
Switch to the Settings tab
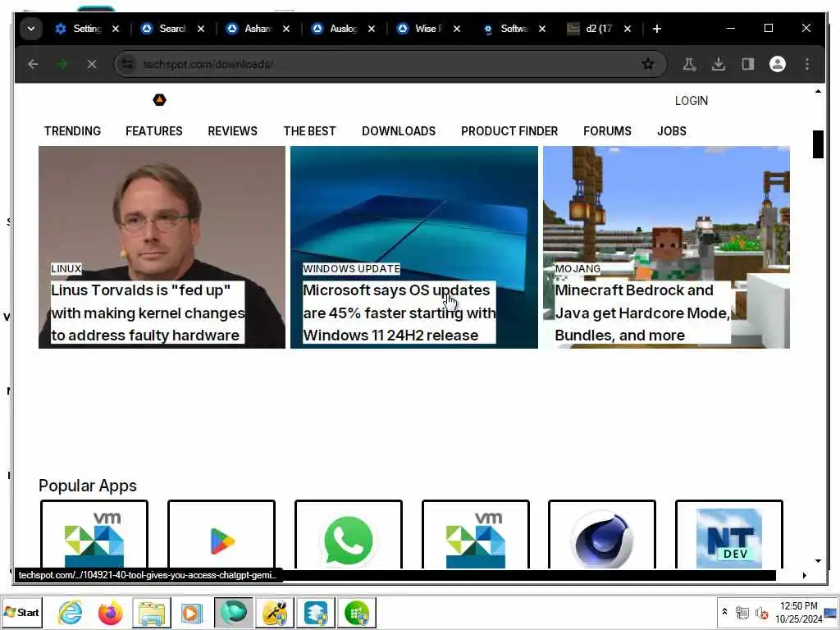(x=78, y=29)
